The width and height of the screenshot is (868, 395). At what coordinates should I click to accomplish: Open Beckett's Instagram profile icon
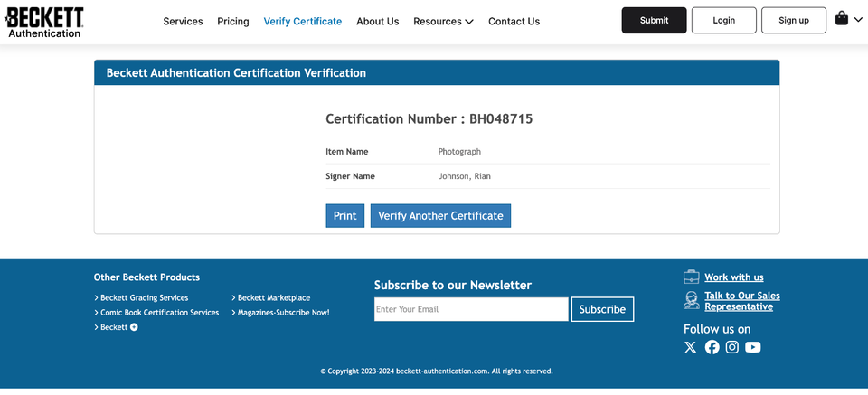tap(732, 347)
